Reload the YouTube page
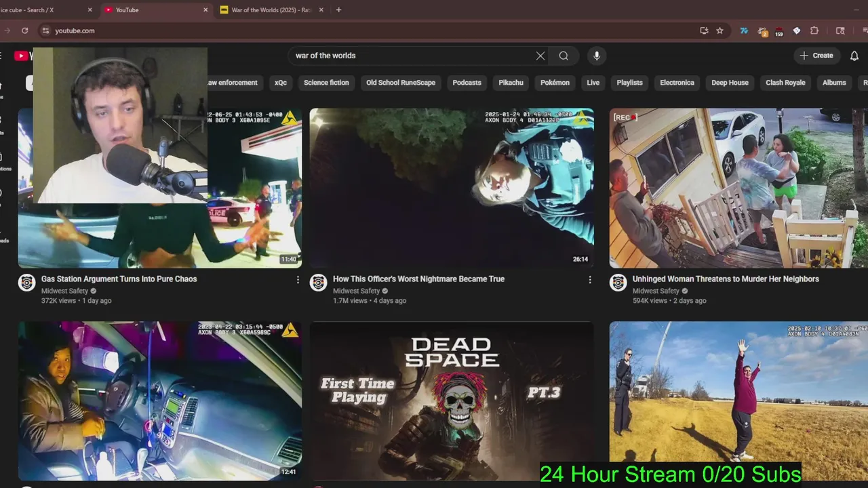Image resolution: width=868 pixels, height=488 pixels. [24, 30]
